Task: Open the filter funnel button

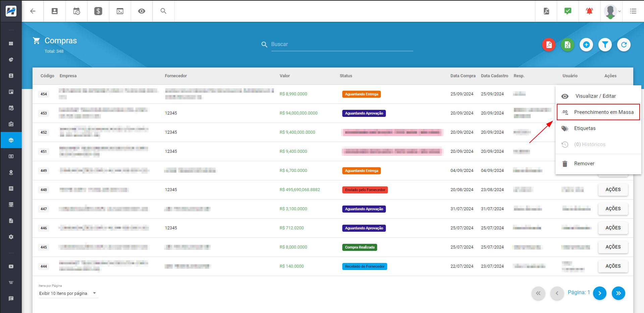Action: click(x=605, y=45)
